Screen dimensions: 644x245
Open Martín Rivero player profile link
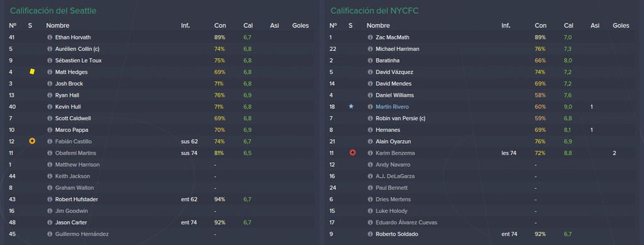click(392, 107)
